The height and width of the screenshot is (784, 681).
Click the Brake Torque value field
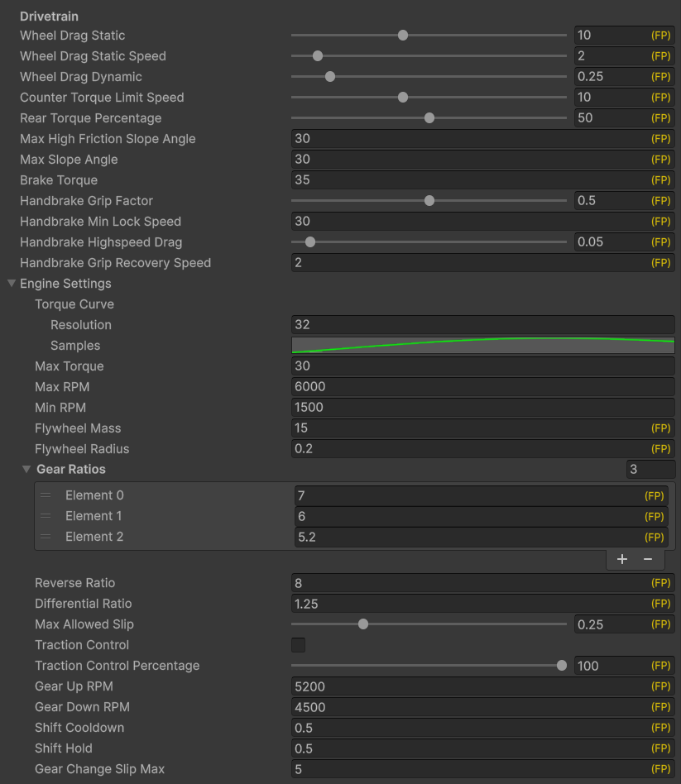(x=468, y=180)
